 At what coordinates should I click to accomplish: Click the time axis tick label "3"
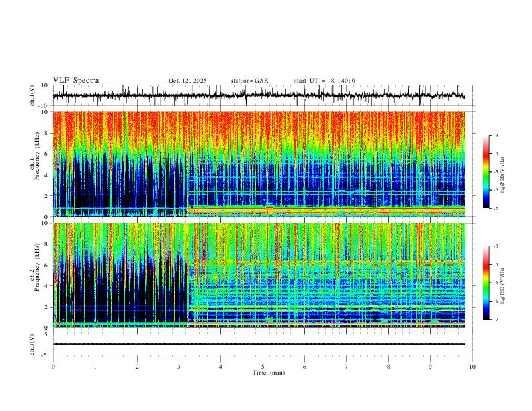click(x=179, y=367)
